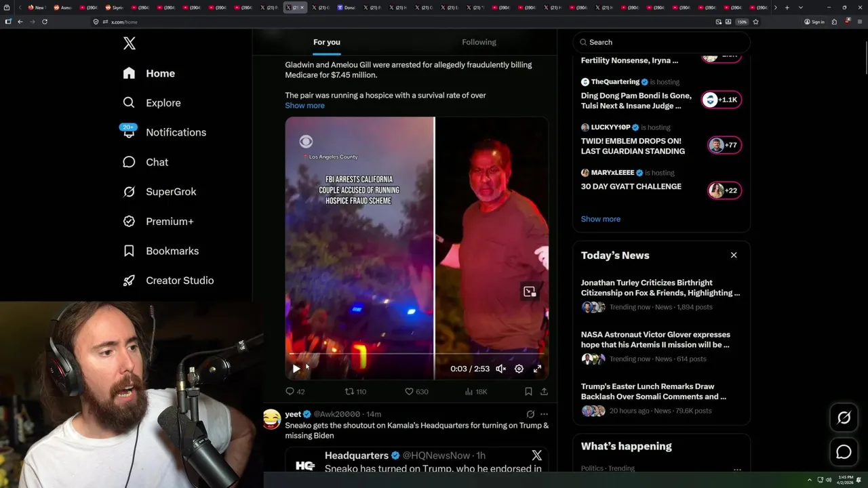Expand the video to fullscreen
Image resolution: width=868 pixels, height=488 pixels.
point(537,369)
